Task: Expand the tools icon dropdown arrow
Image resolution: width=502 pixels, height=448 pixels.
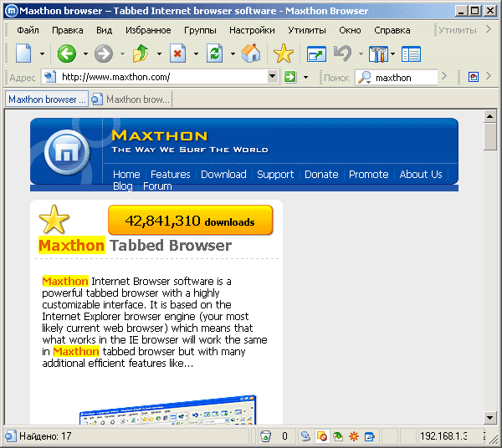Action: click(x=393, y=53)
